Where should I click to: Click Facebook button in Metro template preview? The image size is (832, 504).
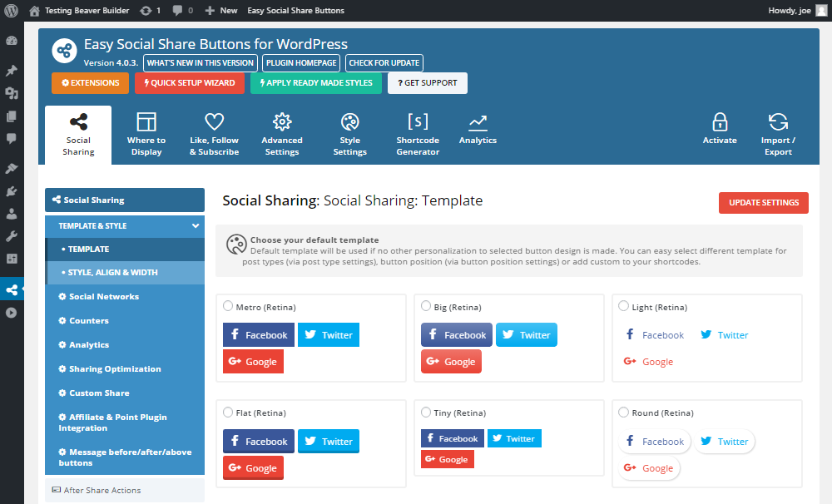click(259, 335)
